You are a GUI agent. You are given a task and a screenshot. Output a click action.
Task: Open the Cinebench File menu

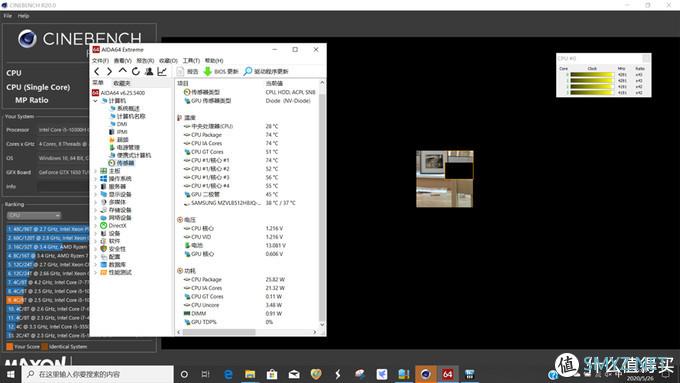click(x=8, y=16)
